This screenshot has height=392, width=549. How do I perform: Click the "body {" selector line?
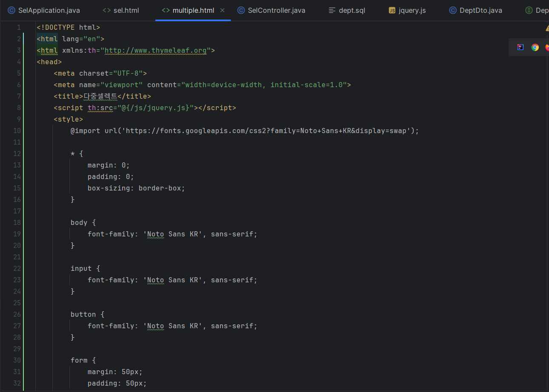tap(83, 223)
